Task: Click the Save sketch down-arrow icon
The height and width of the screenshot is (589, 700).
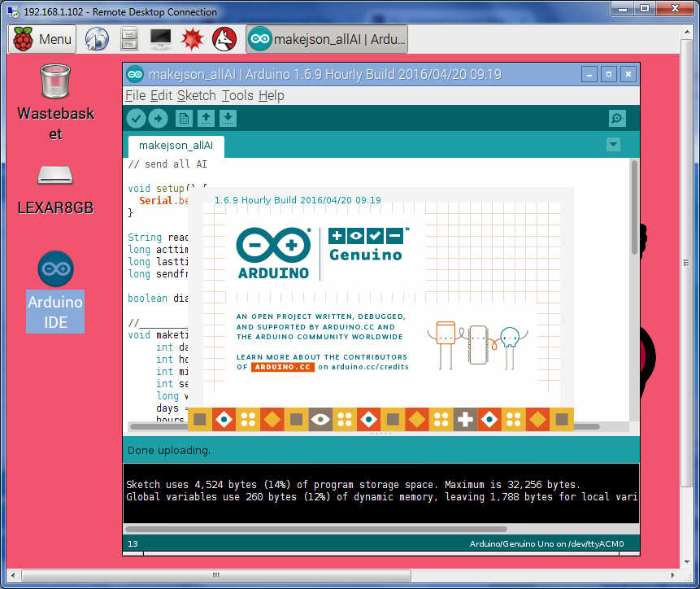Action: coord(228,119)
